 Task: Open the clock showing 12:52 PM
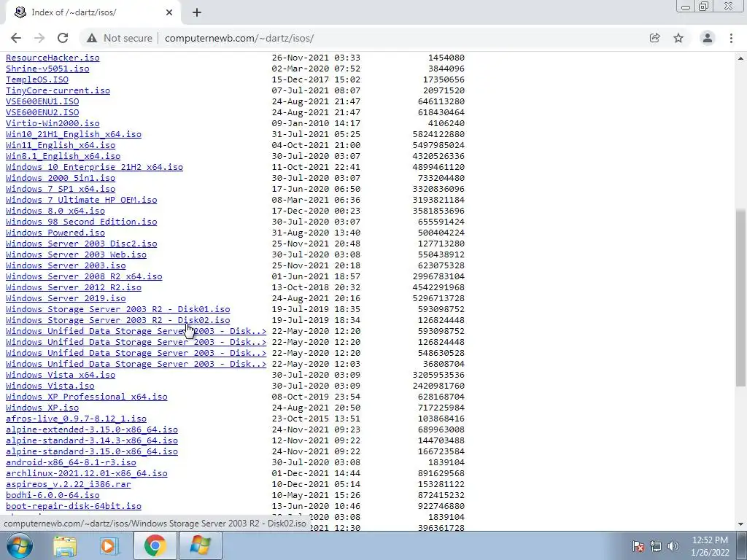tap(710, 546)
